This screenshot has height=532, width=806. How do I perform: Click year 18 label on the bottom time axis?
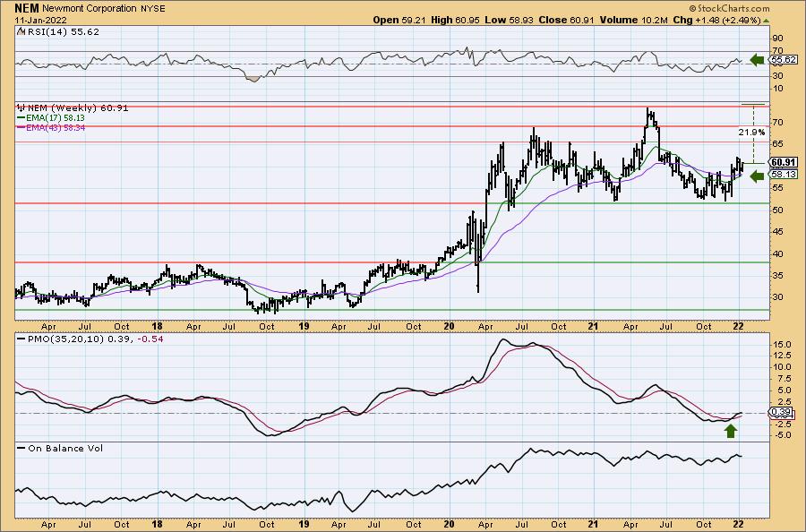[158, 524]
